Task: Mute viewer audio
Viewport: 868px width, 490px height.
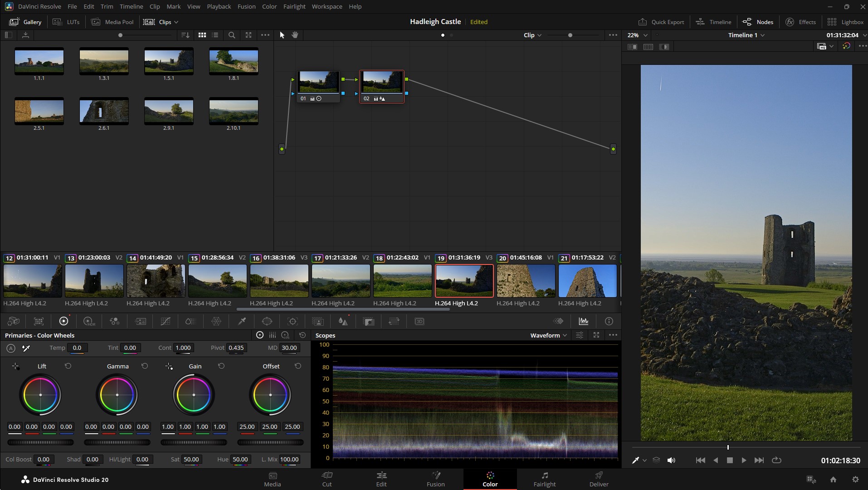Action: [671, 460]
